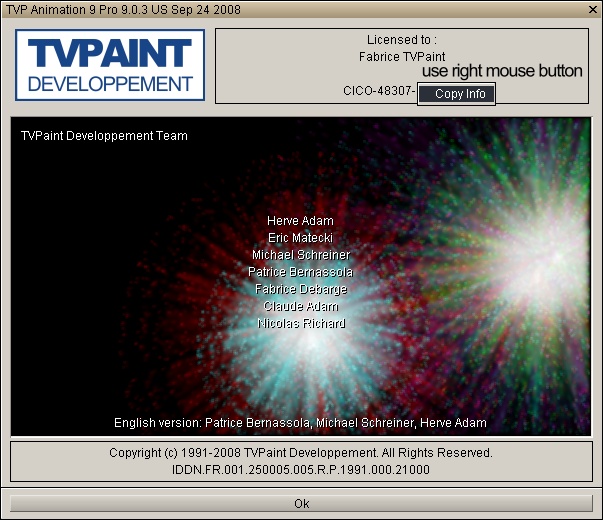Click the name Fabrice Debarge
This screenshot has height=520, width=603.
[x=301, y=289]
